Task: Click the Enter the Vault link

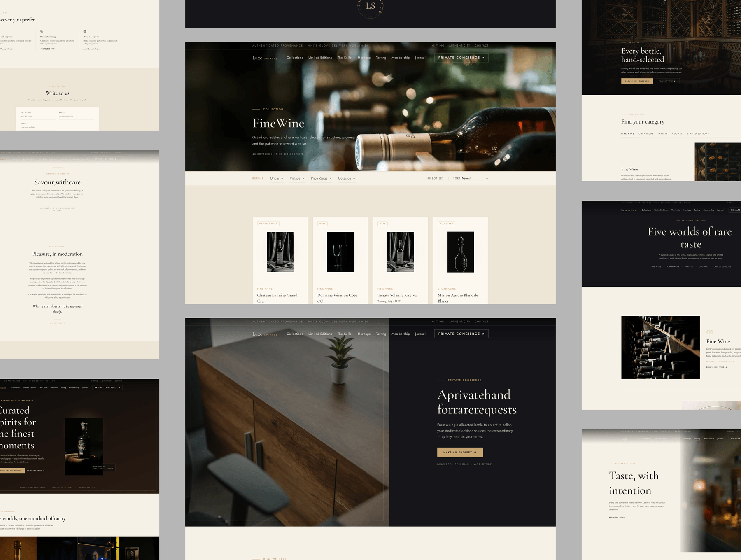Action: 35,470
